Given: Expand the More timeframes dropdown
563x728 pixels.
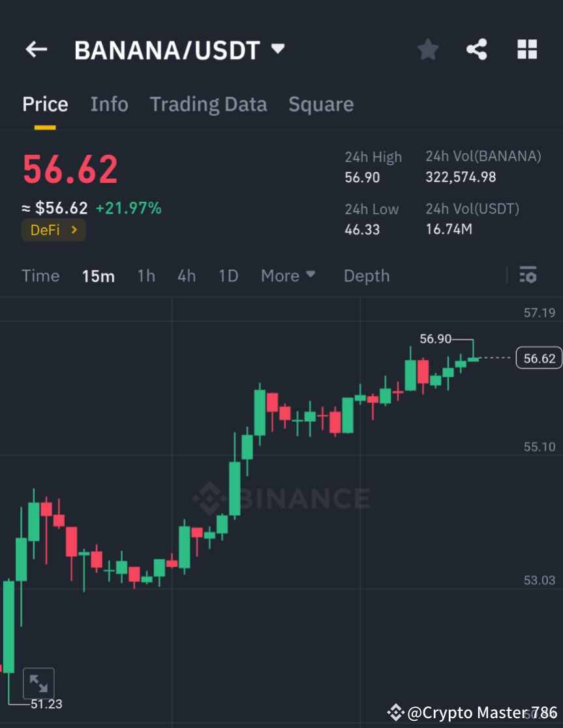Looking at the screenshot, I should click(x=288, y=275).
